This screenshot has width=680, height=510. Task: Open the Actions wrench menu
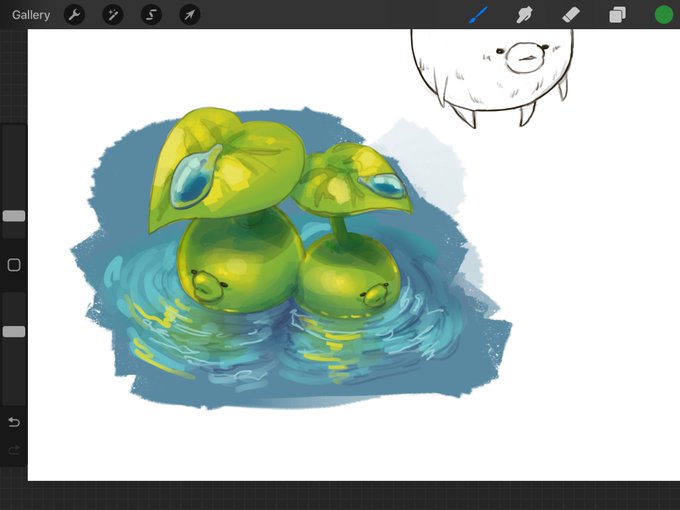[74, 15]
